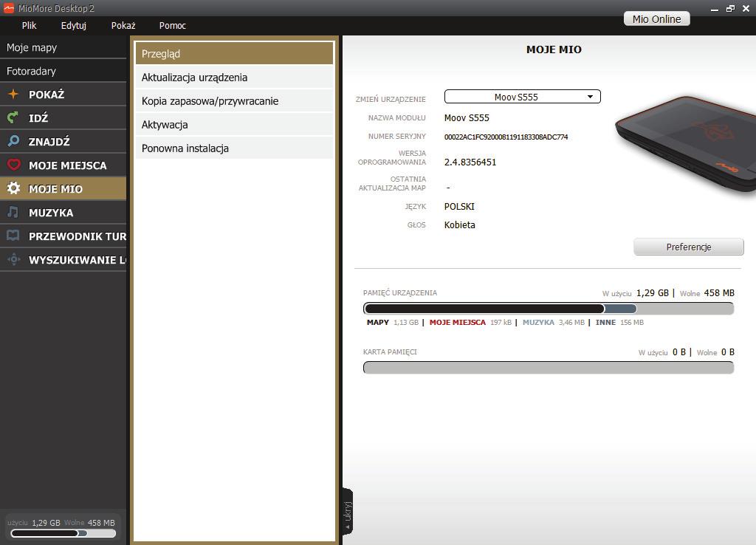This screenshot has height=545, width=756.
Task: Open the Moje mapy sidebar entry
Action: [63, 47]
